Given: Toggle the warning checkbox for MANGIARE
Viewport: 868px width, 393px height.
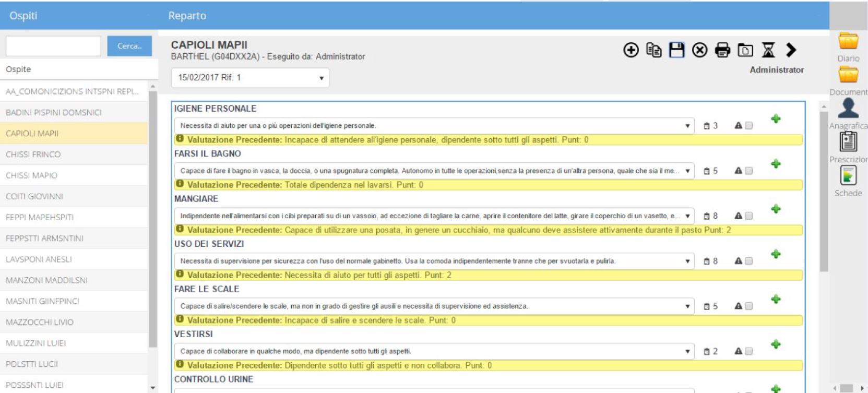Looking at the screenshot, I should [749, 216].
